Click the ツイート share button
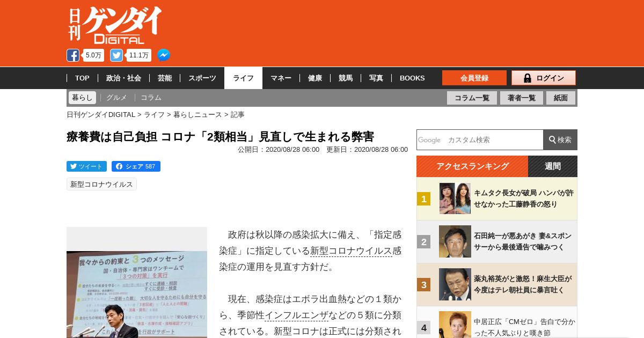Screen dimensions: 644x338 pyautogui.click(x=86, y=166)
